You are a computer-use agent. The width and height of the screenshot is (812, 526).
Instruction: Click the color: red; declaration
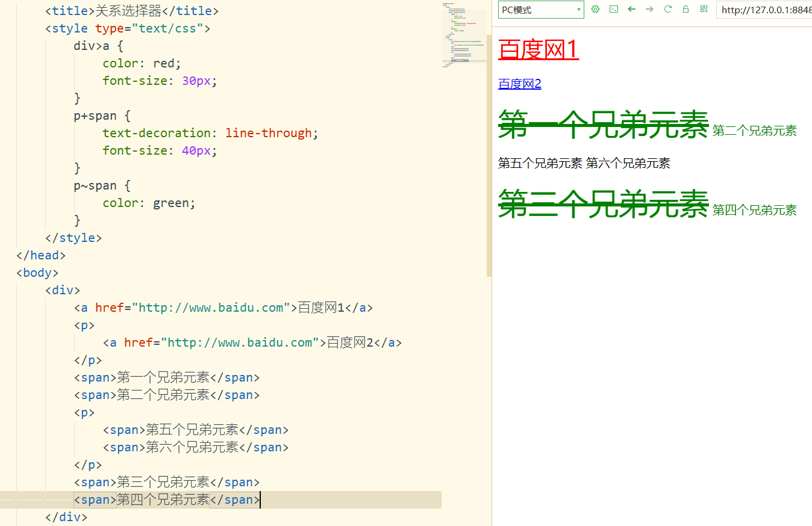(x=142, y=63)
